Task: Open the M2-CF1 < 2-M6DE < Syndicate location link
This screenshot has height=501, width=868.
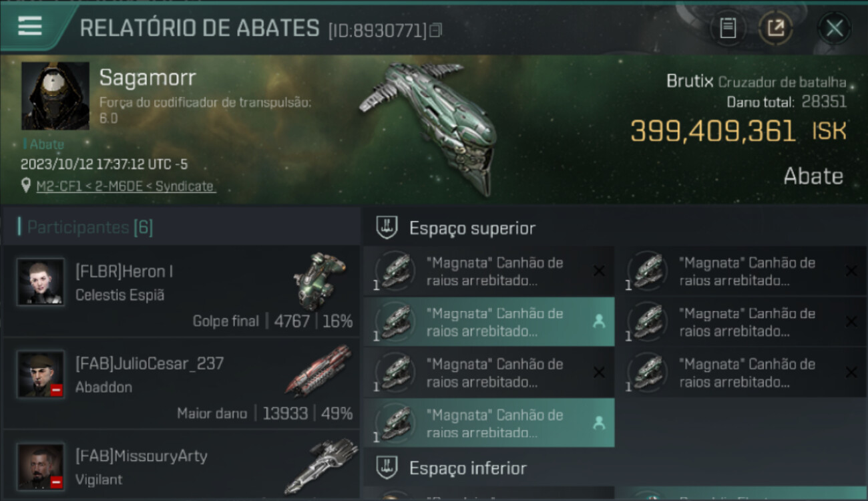Action: pos(126,186)
